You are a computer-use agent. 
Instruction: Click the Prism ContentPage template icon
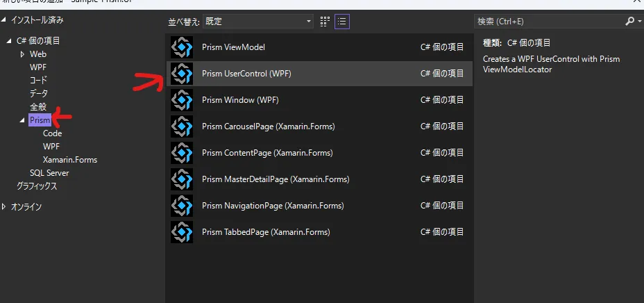click(182, 153)
